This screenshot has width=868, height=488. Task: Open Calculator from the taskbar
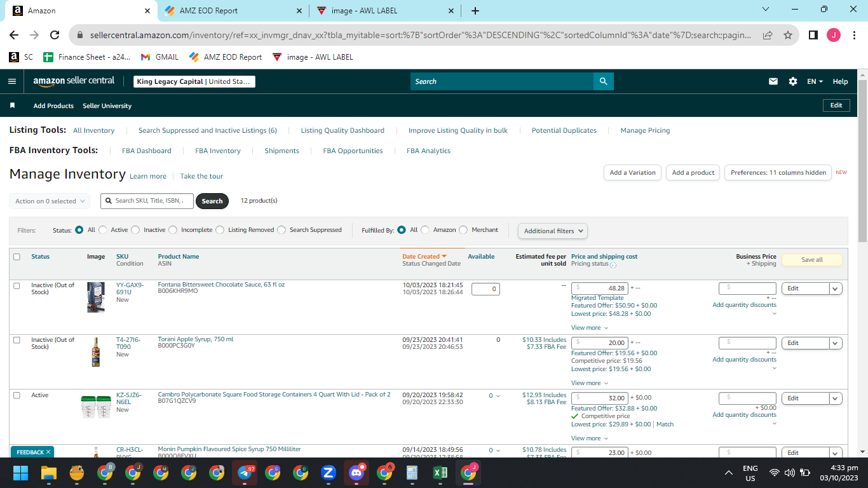tap(412, 473)
